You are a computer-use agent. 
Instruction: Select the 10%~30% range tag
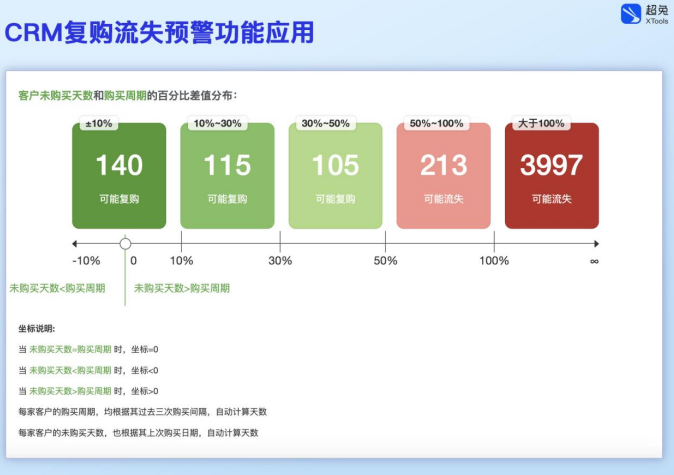point(217,124)
